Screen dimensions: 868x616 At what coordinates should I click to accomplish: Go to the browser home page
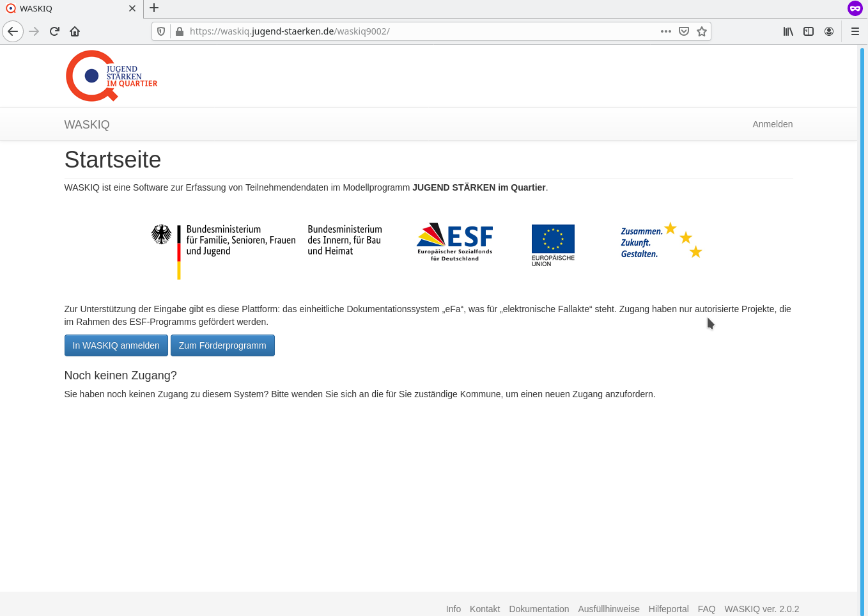[x=75, y=31]
